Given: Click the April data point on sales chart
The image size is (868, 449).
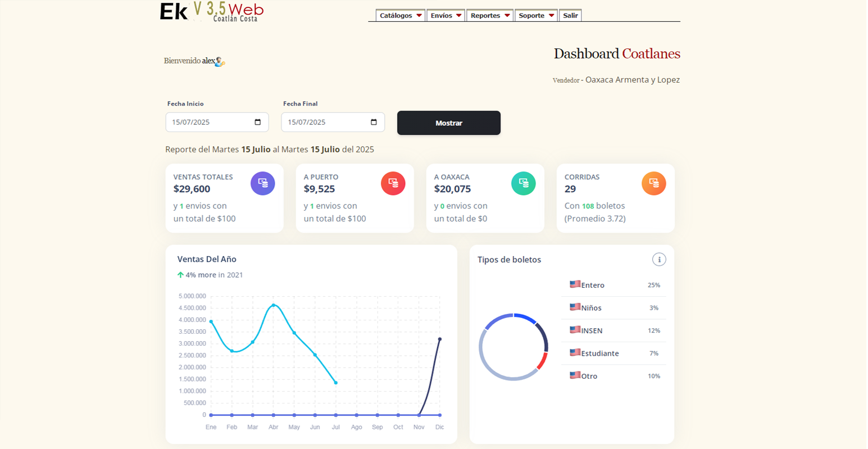Looking at the screenshot, I should click(274, 305).
